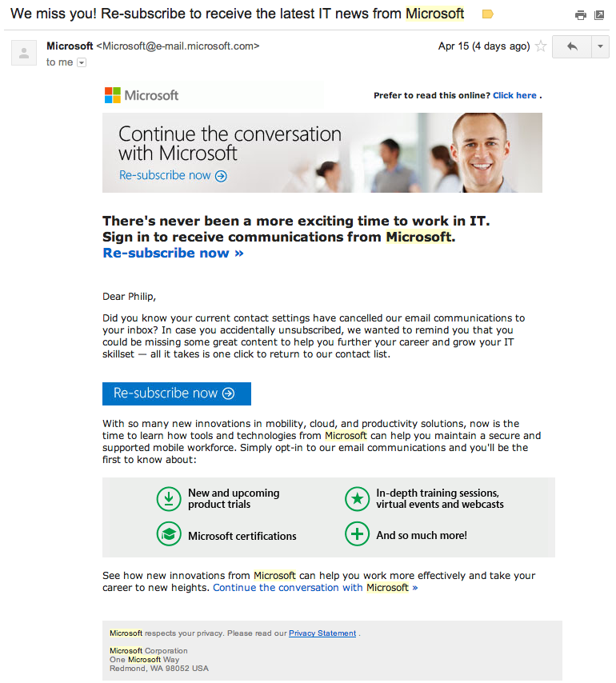The width and height of the screenshot is (616, 683).
Task: Click the 'Click here' read online link
Action: click(514, 95)
